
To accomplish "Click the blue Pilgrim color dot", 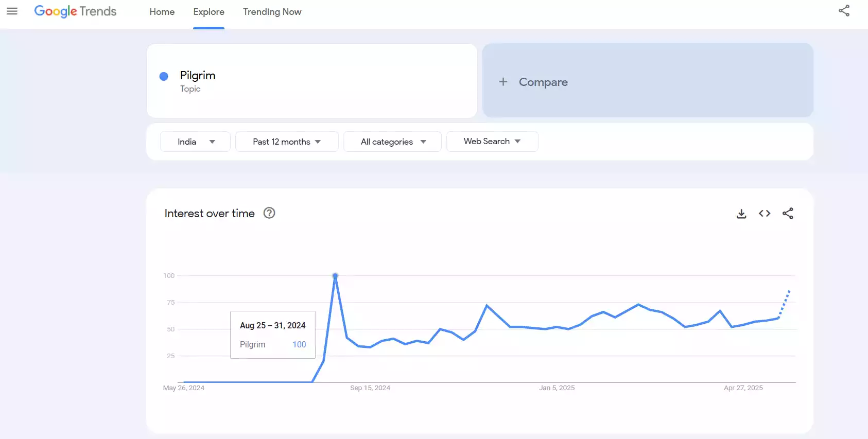I will [x=164, y=76].
